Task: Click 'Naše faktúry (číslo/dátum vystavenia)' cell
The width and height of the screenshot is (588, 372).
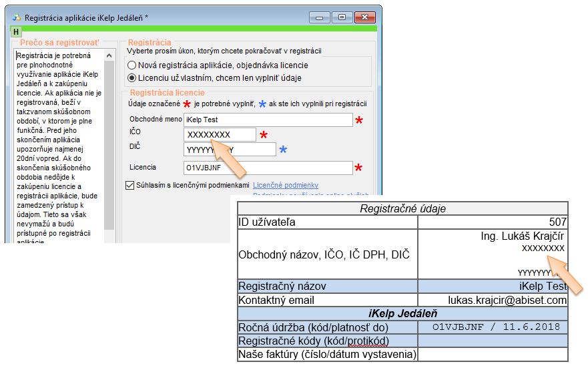Action: pos(328,354)
